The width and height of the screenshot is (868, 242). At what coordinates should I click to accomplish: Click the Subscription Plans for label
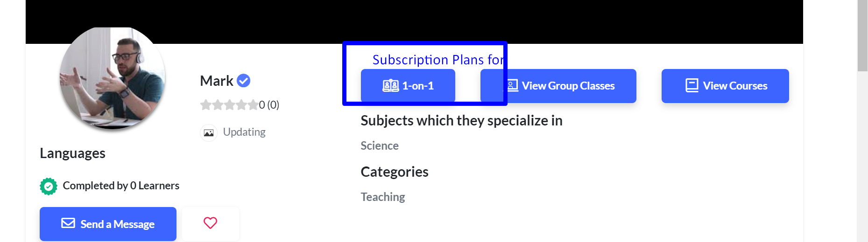pos(438,60)
